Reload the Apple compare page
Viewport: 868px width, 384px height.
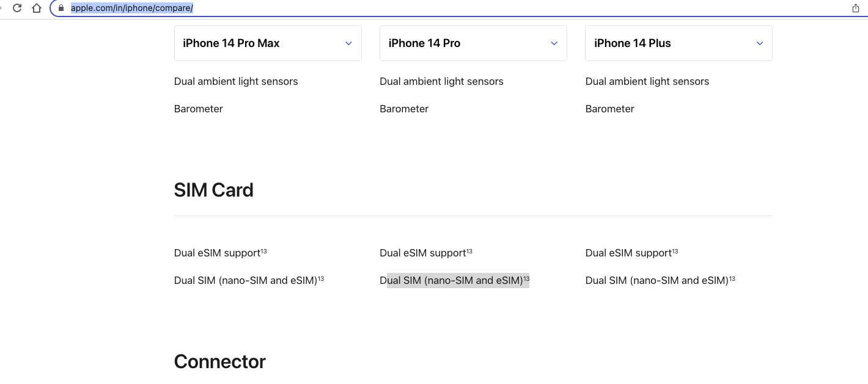click(x=17, y=8)
